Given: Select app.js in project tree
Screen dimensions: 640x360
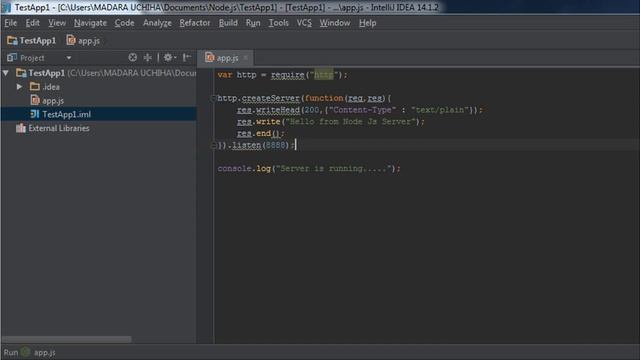Looking at the screenshot, I should coord(98,100).
